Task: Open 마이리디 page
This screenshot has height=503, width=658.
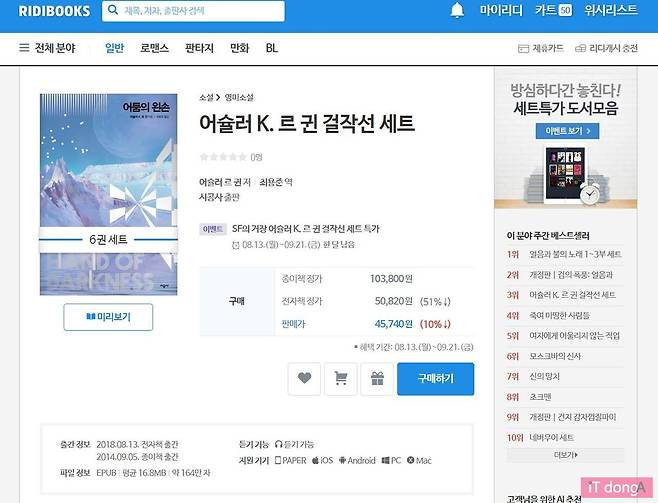Action: (x=501, y=10)
